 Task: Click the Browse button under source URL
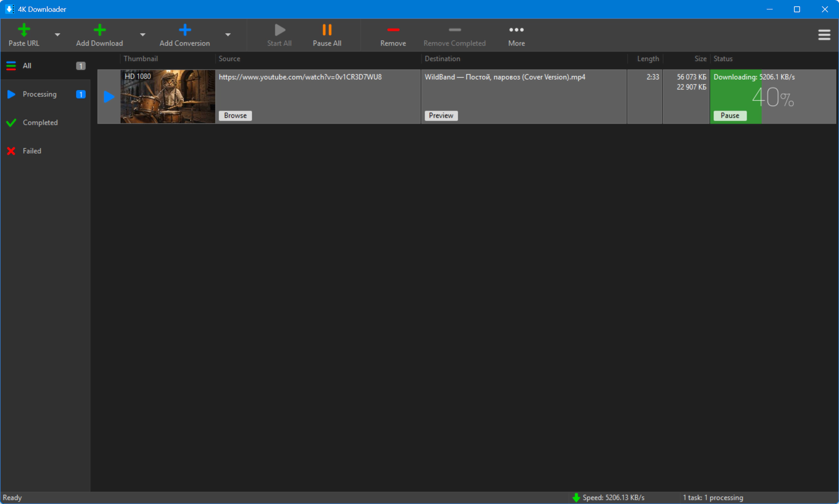[x=235, y=116]
